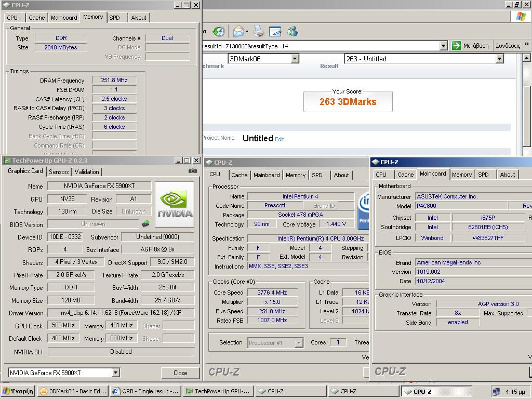This screenshot has width=532, height=399.
Task: Click the NVIDIA logo in GPU-Z
Action: [175, 204]
